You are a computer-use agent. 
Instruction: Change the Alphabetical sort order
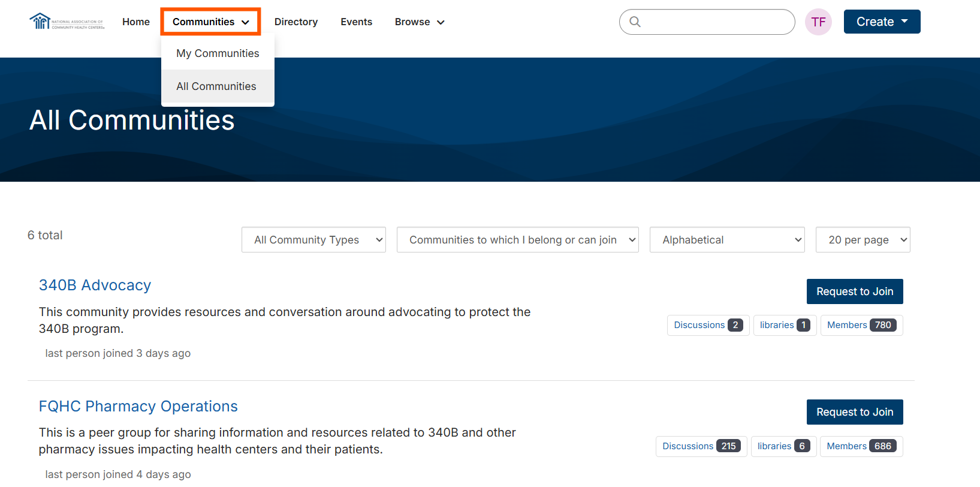click(x=727, y=240)
